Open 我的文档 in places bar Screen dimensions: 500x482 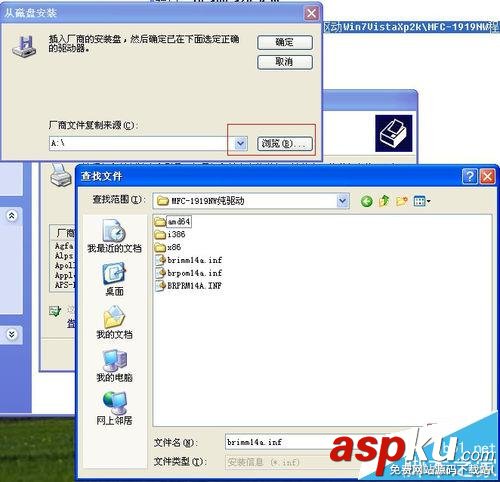tap(114, 322)
